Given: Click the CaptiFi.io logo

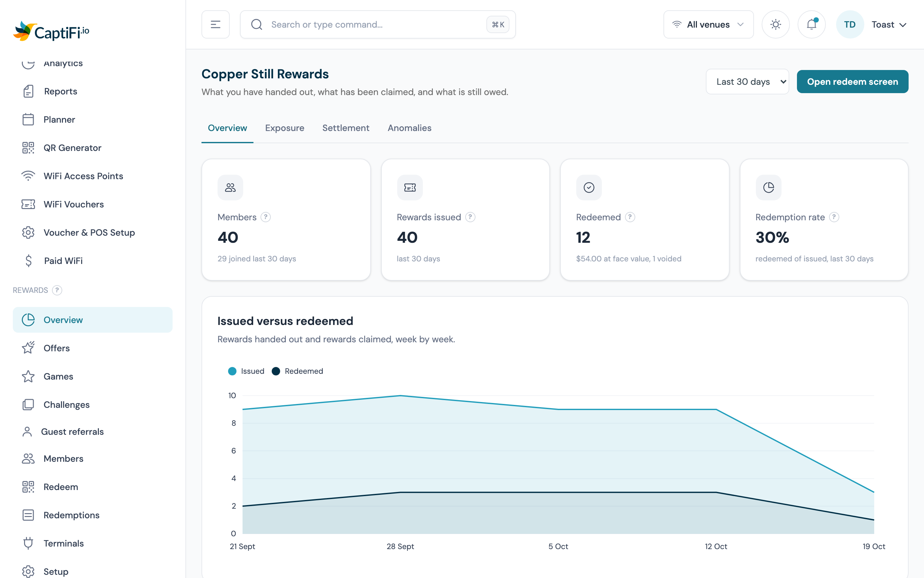Looking at the screenshot, I should coord(51,31).
